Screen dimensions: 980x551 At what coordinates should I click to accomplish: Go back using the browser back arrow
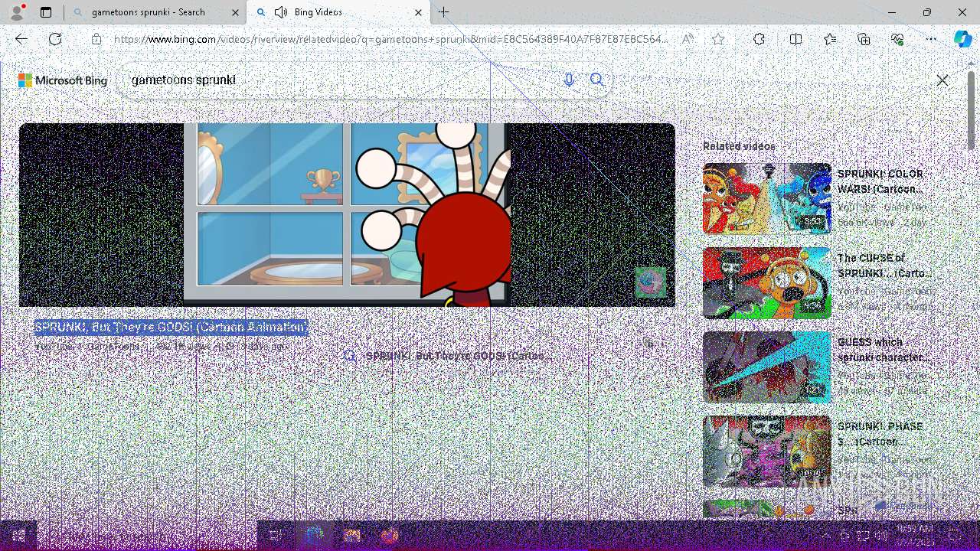pyautogui.click(x=21, y=39)
